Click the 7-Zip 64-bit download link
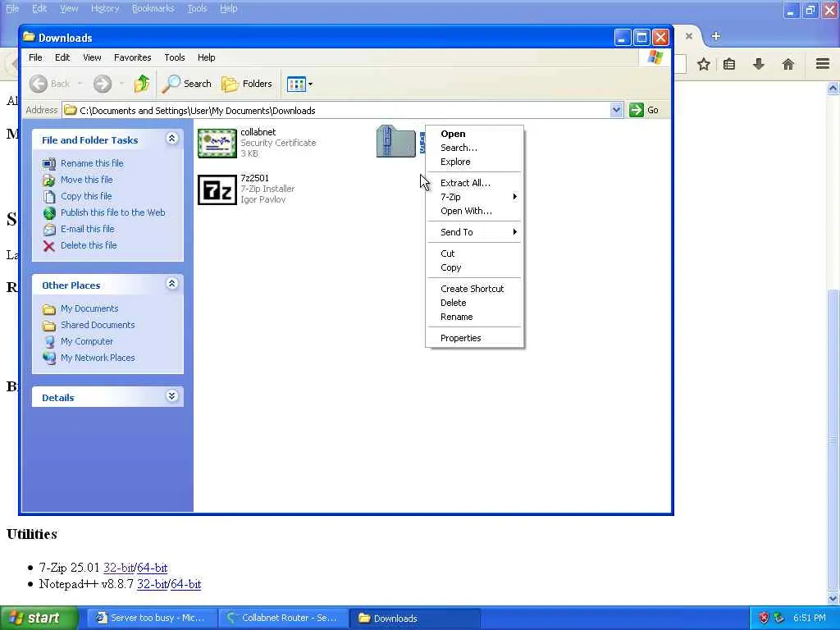The height and width of the screenshot is (630, 840). click(152, 568)
